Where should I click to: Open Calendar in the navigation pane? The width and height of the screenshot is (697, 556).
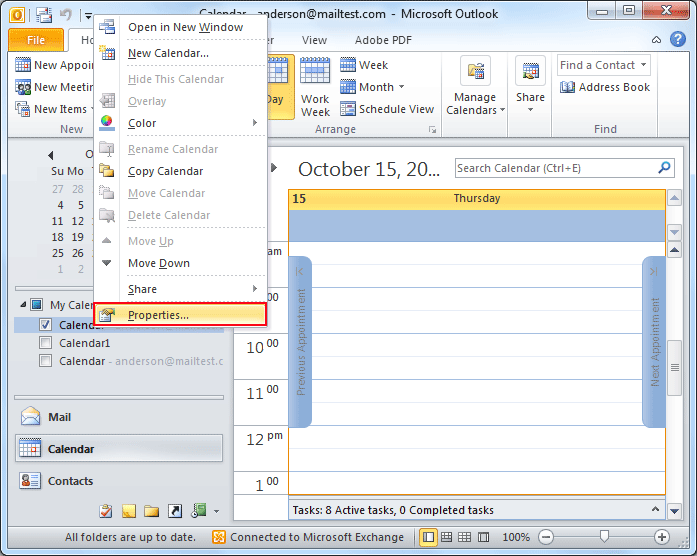(x=119, y=448)
